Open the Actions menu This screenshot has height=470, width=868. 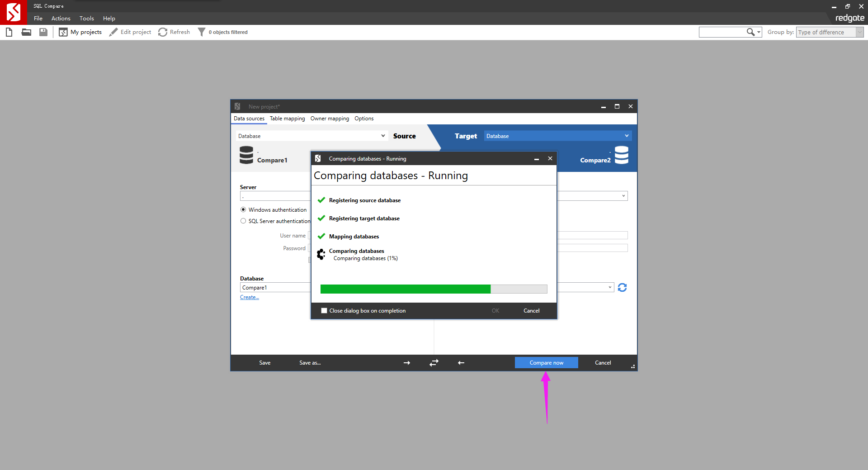61,19
